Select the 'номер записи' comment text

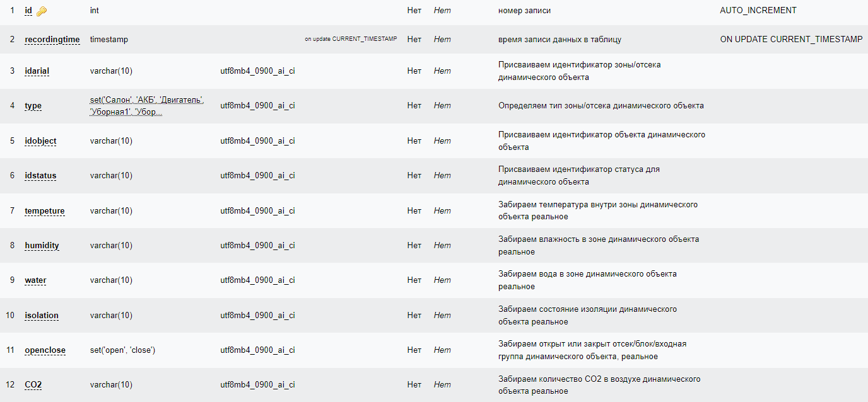pos(524,11)
